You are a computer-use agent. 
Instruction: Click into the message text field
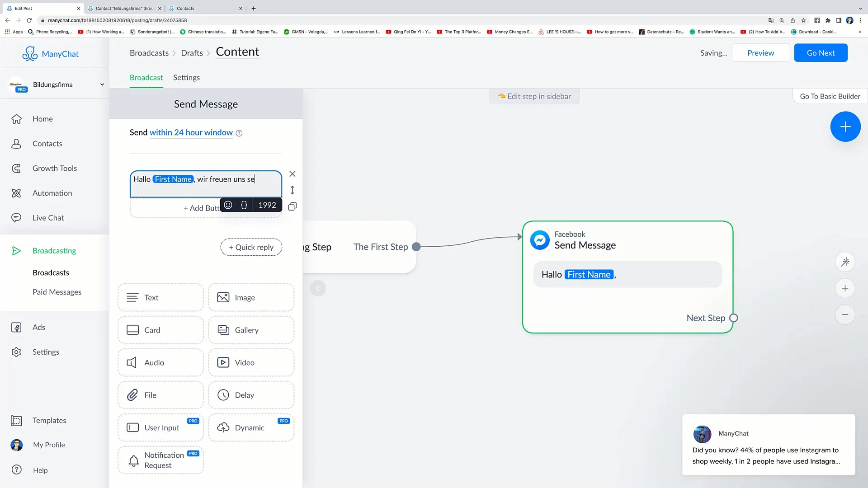(x=206, y=184)
